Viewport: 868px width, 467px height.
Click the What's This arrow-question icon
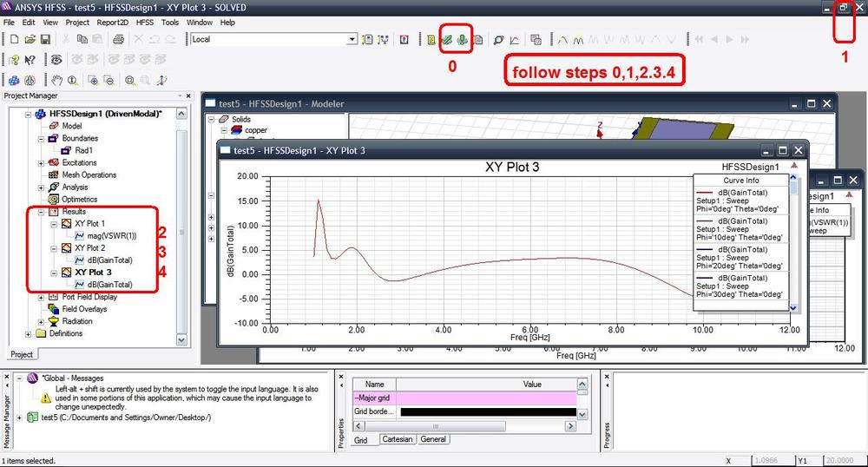click(30, 60)
